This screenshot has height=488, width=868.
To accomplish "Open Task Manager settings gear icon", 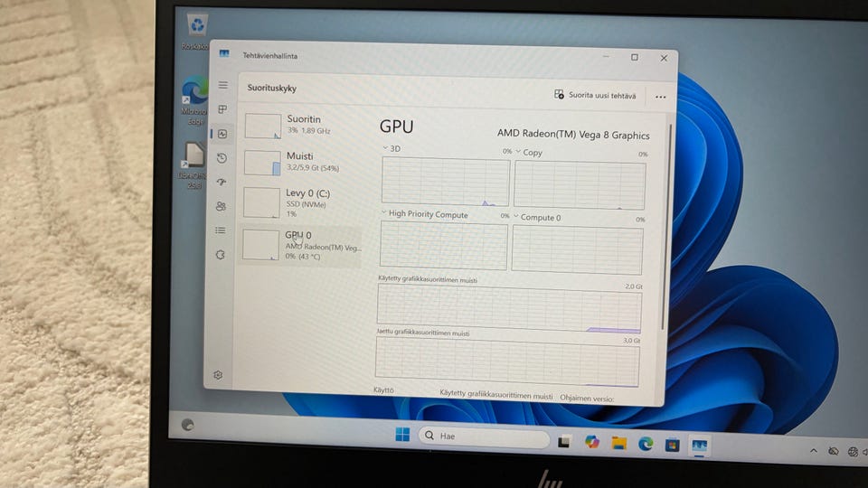I will (218, 374).
